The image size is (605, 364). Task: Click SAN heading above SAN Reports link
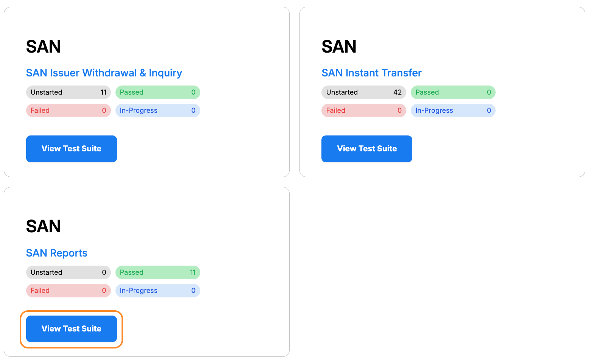click(43, 226)
